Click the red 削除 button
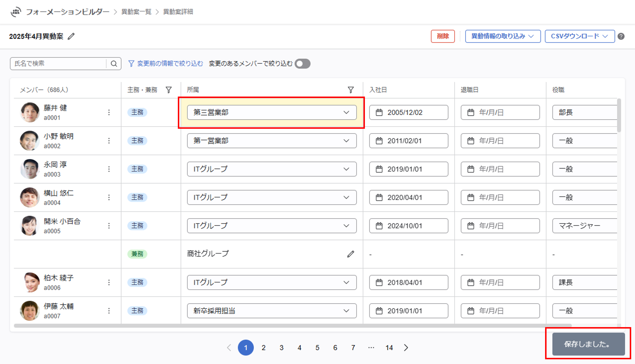Image resolution: width=635 pixels, height=364 pixels. pos(443,36)
